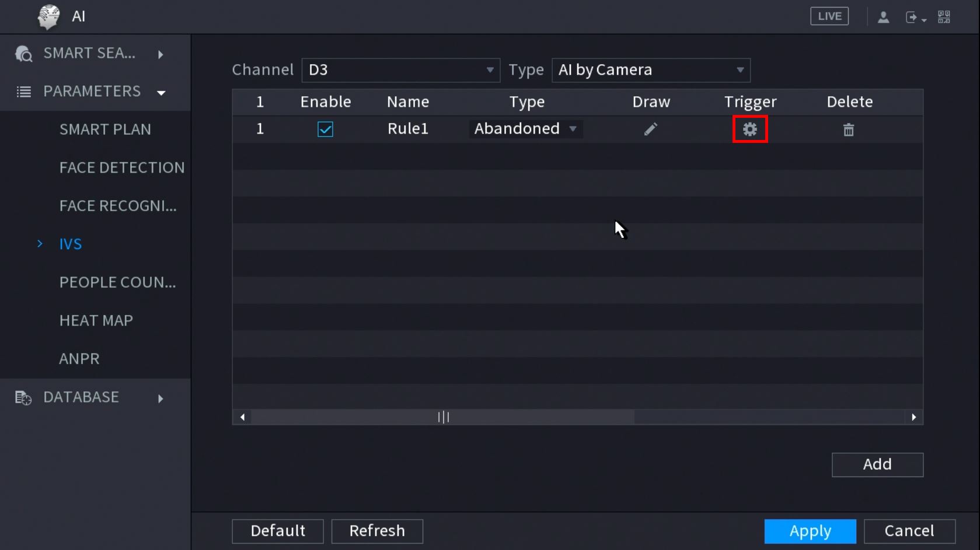Expand the SMART SEARCH menu
The image size is (980, 550).
90,54
